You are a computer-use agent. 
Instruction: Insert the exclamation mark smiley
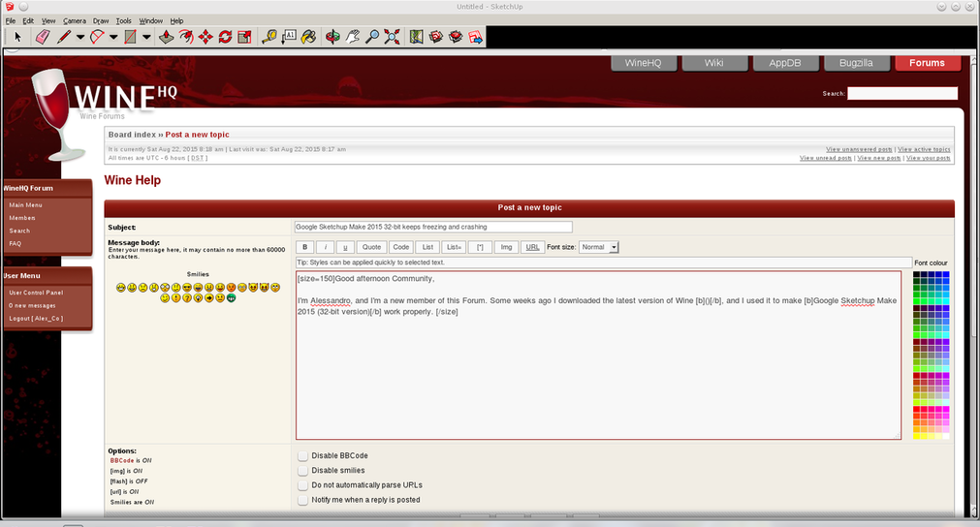(x=175, y=297)
